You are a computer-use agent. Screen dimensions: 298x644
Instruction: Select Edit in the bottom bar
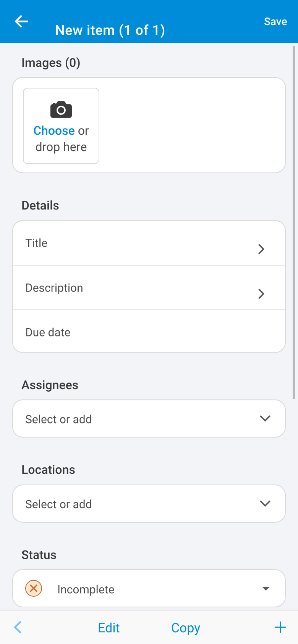[x=109, y=628]
